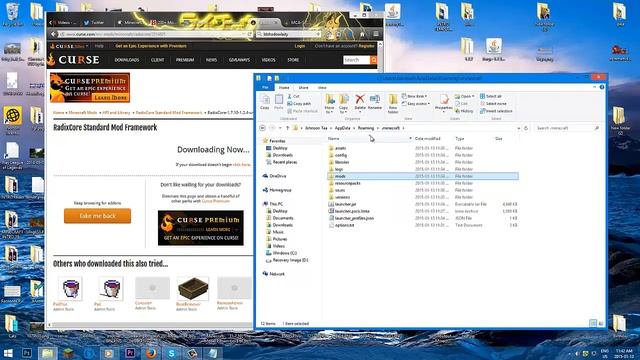Click the Firefox home icon
The height and width of the screenshot is (360, 640).
pyautogui.click(x=362, y=34)
